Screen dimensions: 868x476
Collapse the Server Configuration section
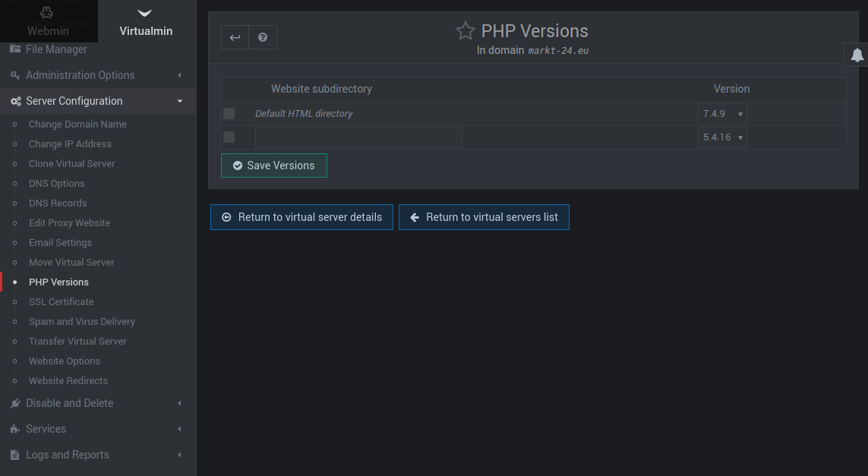(179, 100)
